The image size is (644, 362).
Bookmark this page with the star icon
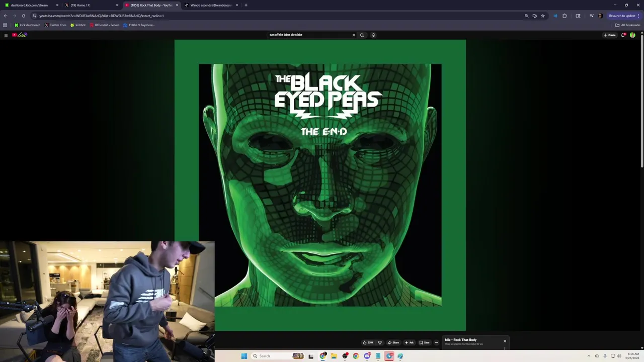coord(543,16)
